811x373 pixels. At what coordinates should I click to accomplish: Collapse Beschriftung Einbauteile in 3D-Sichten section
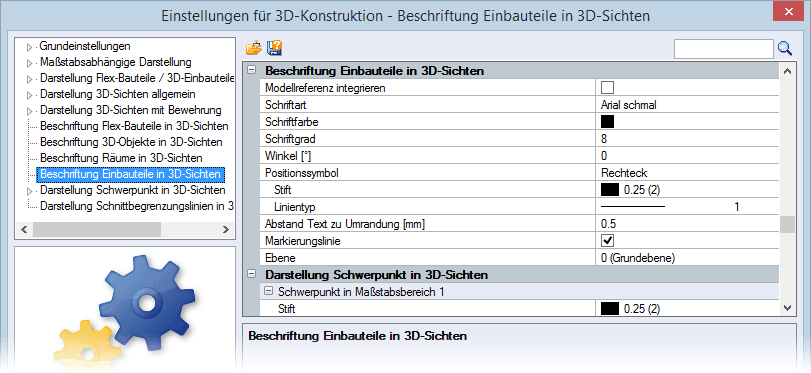[251, 71]
